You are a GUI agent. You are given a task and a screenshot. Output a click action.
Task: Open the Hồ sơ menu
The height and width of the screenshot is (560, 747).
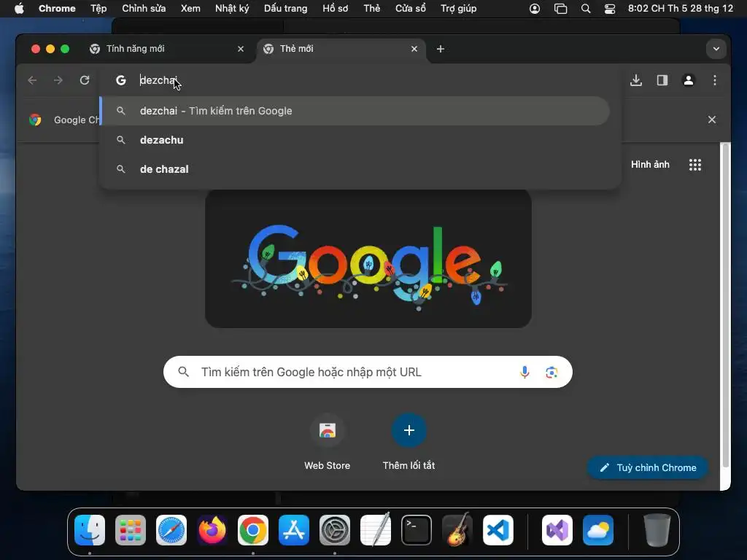[x=336, y=9]
